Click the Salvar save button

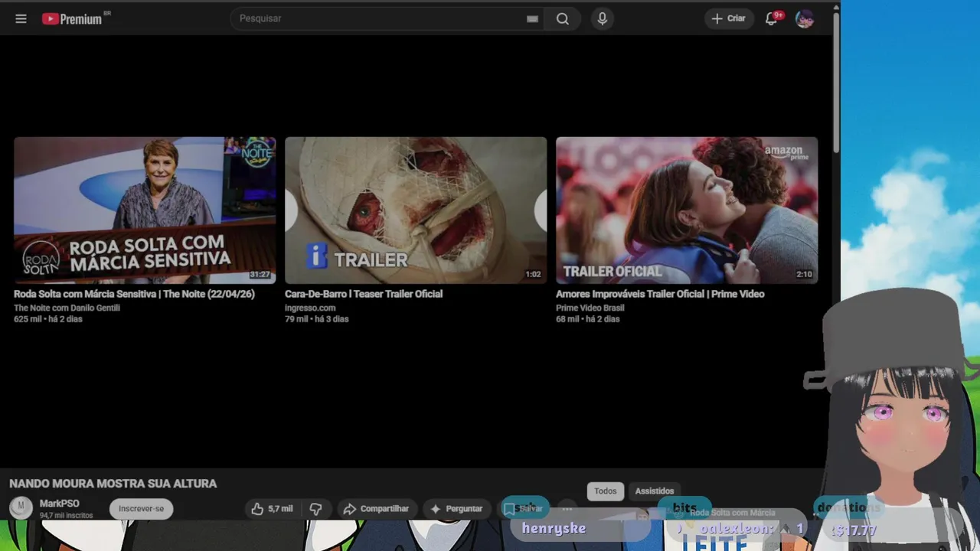click(524, 509)
